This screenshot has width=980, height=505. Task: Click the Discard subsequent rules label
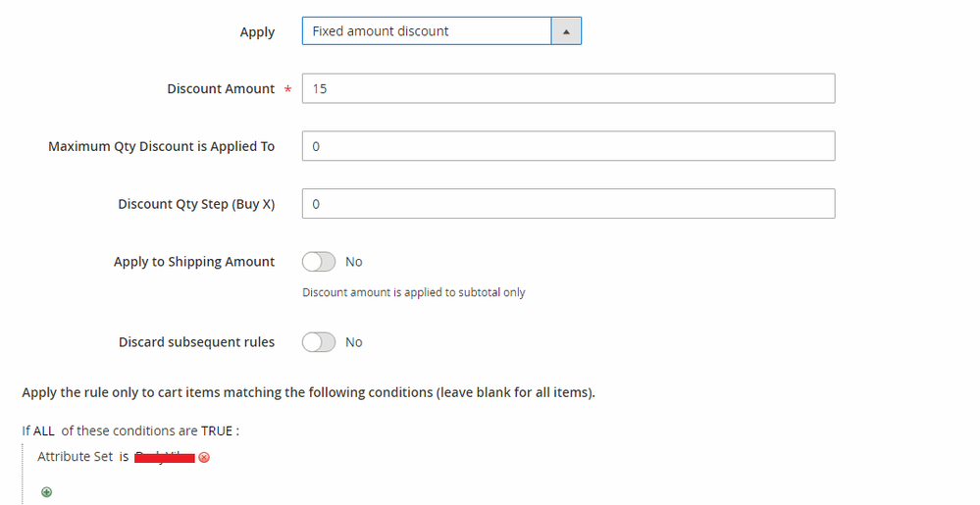pyautogui.click(x=196, y=342)
